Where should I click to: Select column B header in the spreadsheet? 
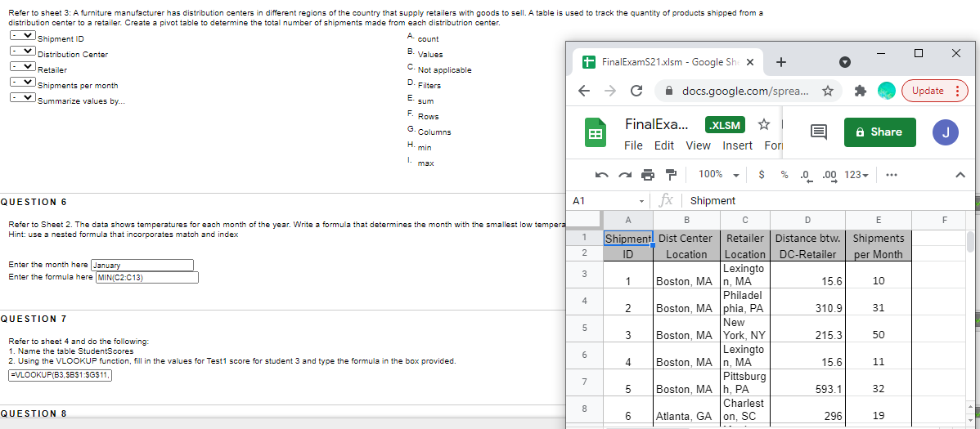[686, 220]
